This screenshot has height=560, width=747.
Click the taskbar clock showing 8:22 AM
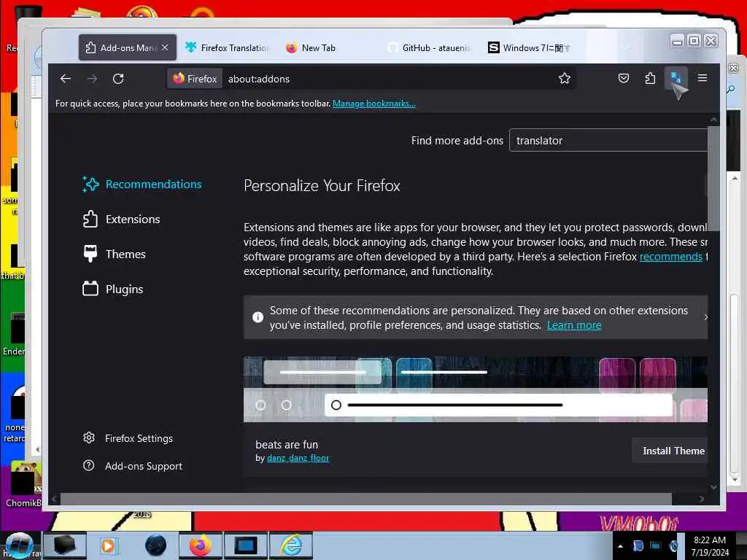710,546
